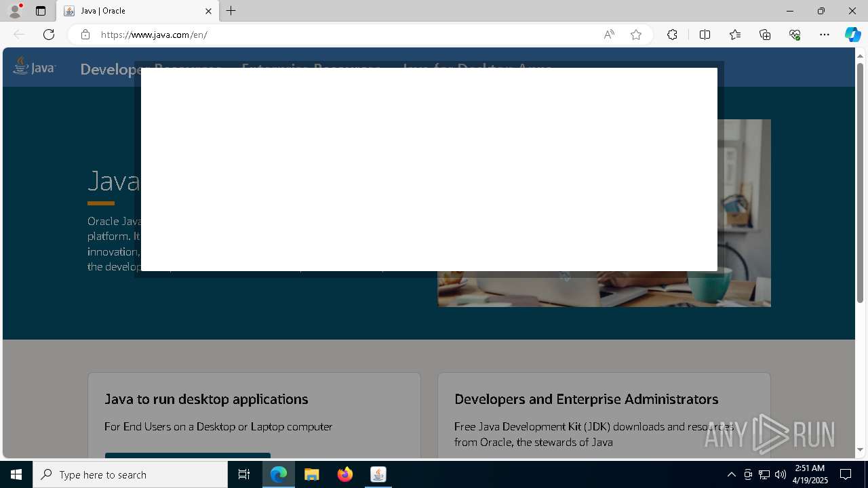This screenshot has width=868, height=488.
Task: Click 'Developers and Enterprise Administrators' heading
Action: tap(586, 399)
